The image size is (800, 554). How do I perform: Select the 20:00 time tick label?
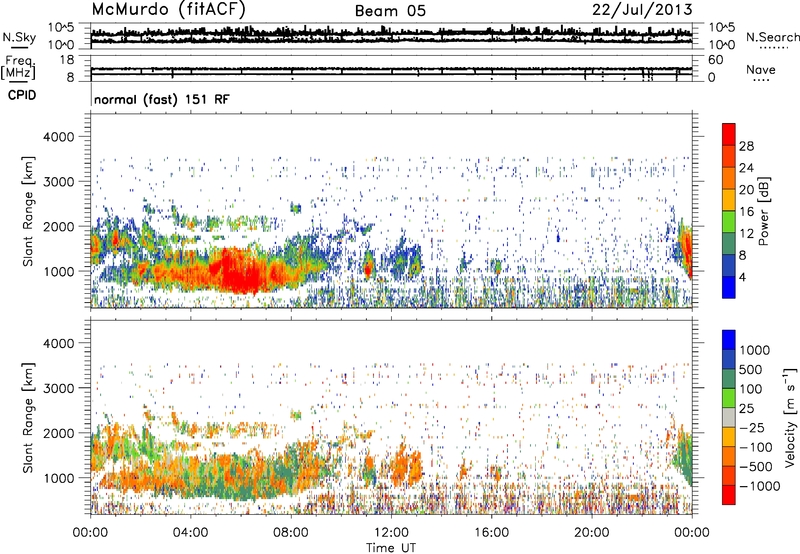pyautogui.click(x=591, y=533)
